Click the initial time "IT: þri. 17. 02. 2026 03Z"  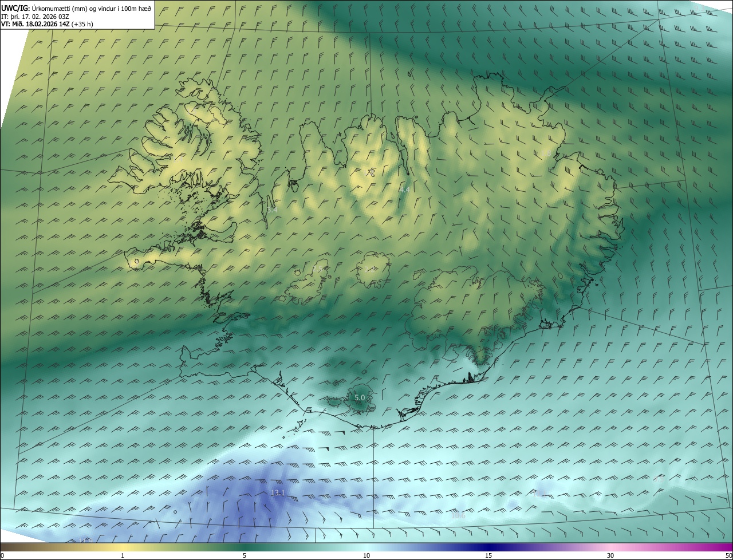(x=36, y=16)
